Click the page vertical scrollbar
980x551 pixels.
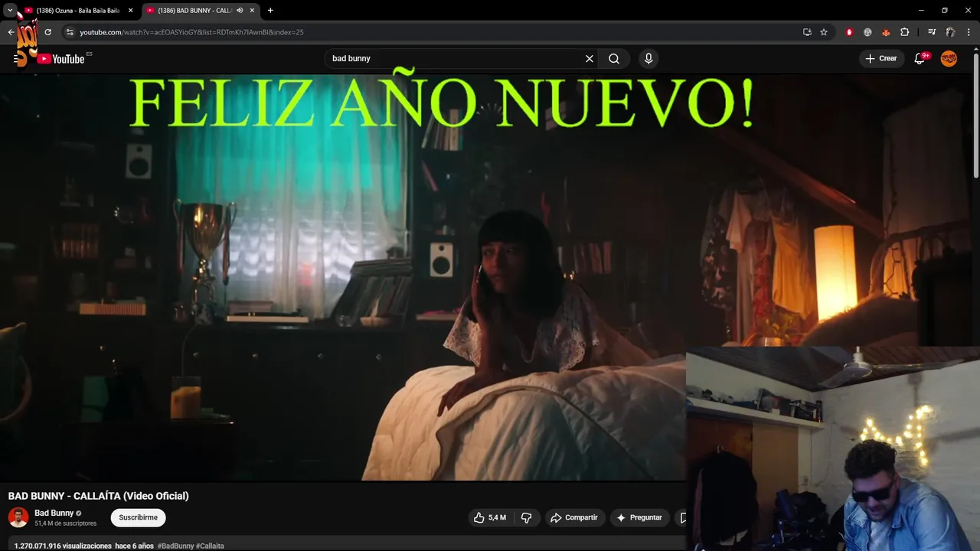pos(975,115)
